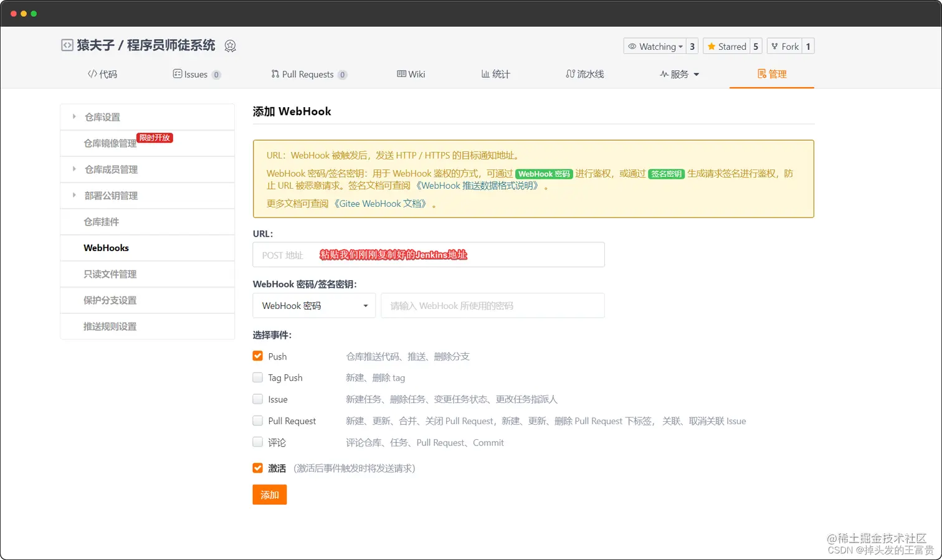Click the Starred button
The width and height of the screenshot is (942, 560).
pyautogui.click(x=726, y=46)
